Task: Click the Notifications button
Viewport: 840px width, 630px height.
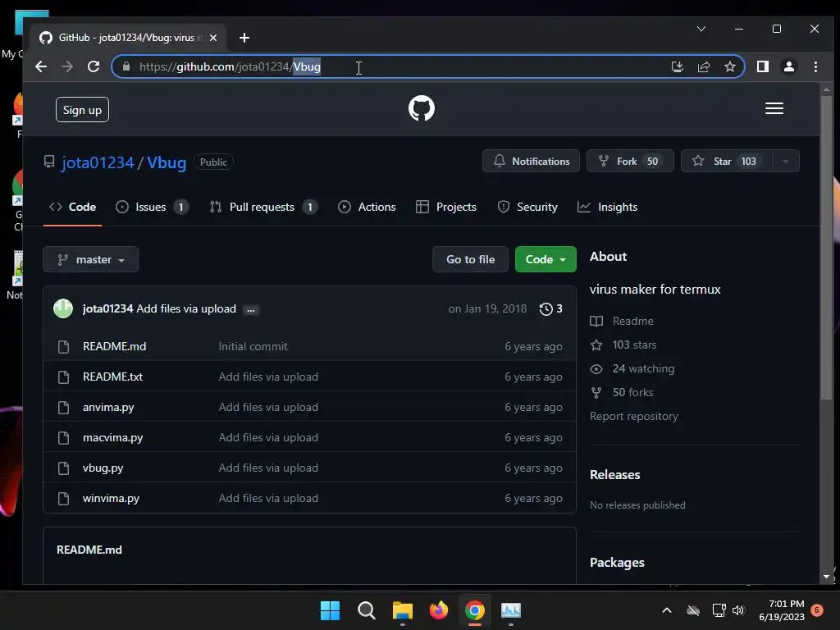Action: pyautogui.click(x=531, y=162)
